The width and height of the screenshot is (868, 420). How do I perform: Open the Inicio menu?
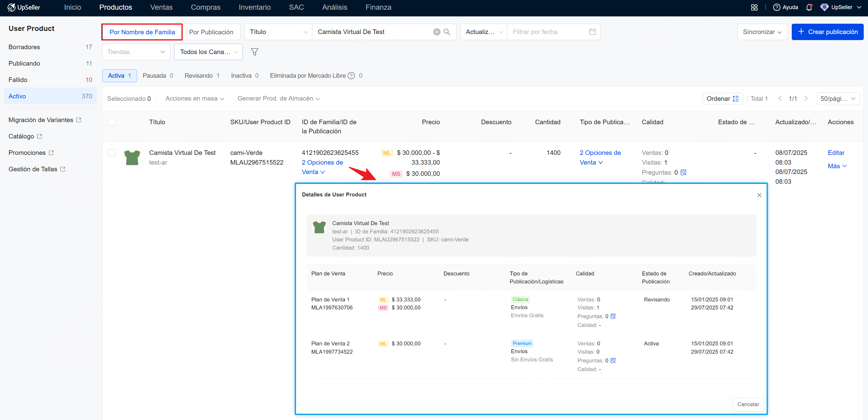coord(72,7)
